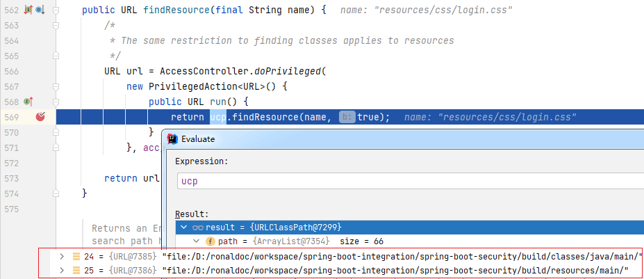Expand the element 25 URL node
644x279 pixels.
[x=62, y=270]
